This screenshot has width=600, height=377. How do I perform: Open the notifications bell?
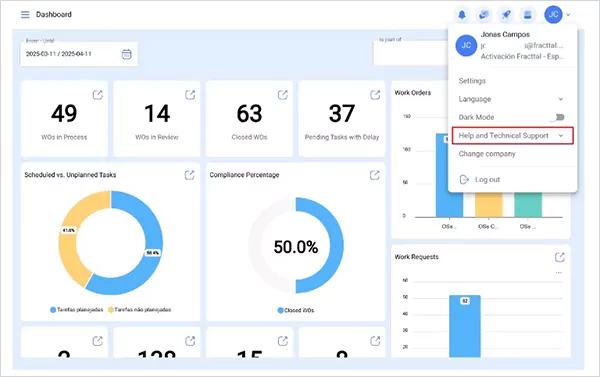(462, 15)
